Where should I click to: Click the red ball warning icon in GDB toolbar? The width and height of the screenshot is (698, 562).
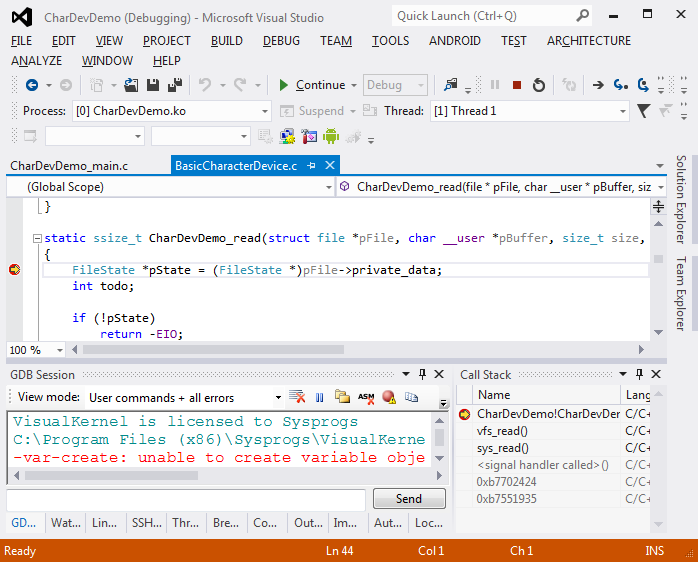point(389,397)
